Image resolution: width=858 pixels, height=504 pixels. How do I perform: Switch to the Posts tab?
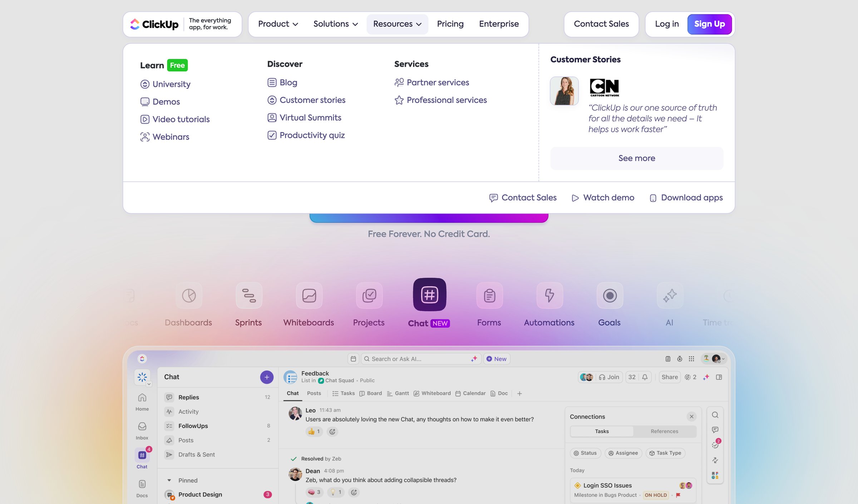coord(314,393)
